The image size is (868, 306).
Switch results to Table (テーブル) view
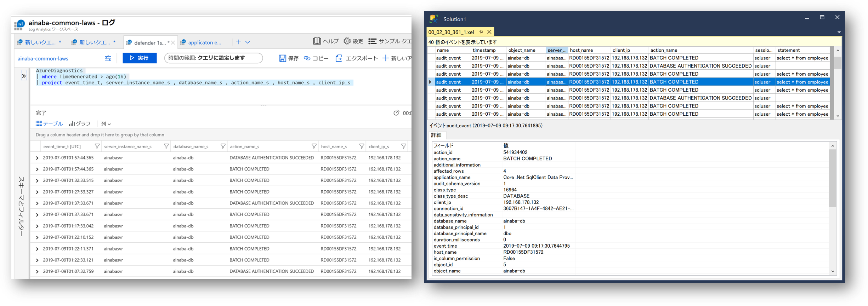click(49, 124)
